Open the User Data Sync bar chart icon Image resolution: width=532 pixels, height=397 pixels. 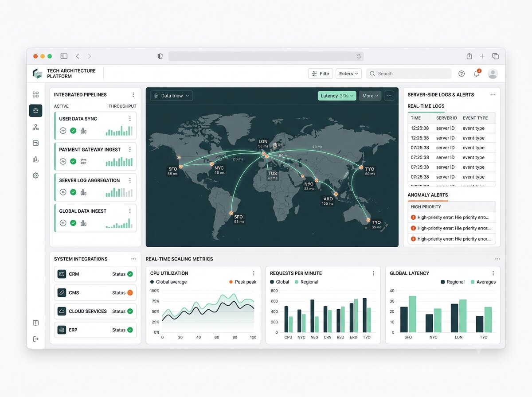click(83, 131)
